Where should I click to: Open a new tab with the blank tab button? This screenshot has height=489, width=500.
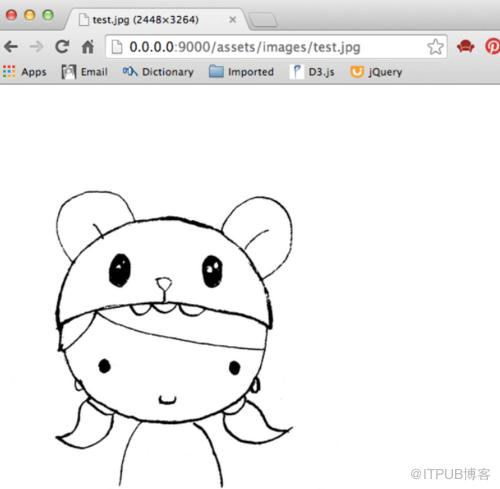tap(263, 20)
